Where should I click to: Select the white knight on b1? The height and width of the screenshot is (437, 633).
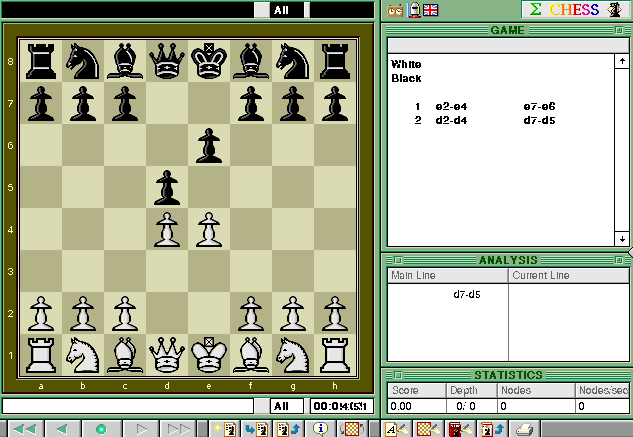[x=83, y=355]
